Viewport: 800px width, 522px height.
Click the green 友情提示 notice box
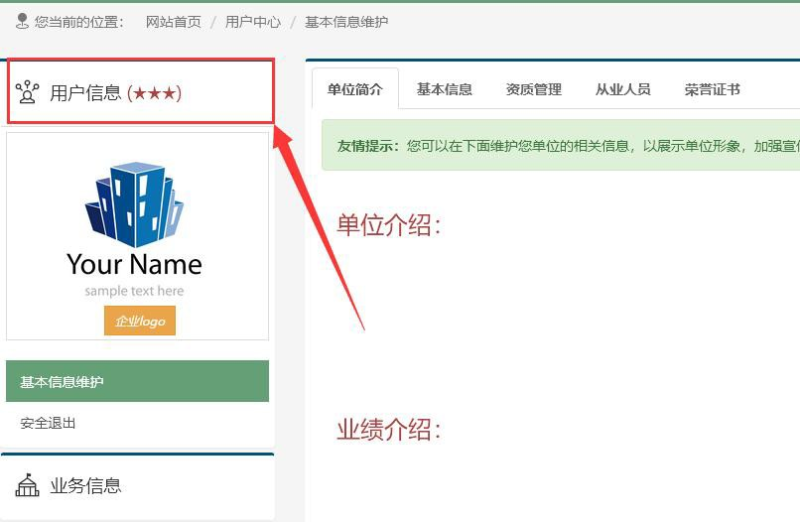click(x=560, y=146)
